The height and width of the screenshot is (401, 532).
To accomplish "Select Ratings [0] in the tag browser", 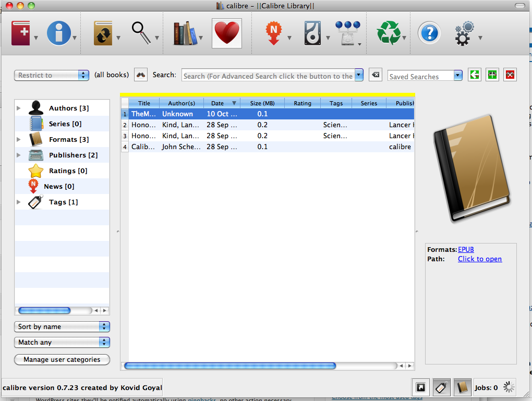I will (x=62, y=171).
